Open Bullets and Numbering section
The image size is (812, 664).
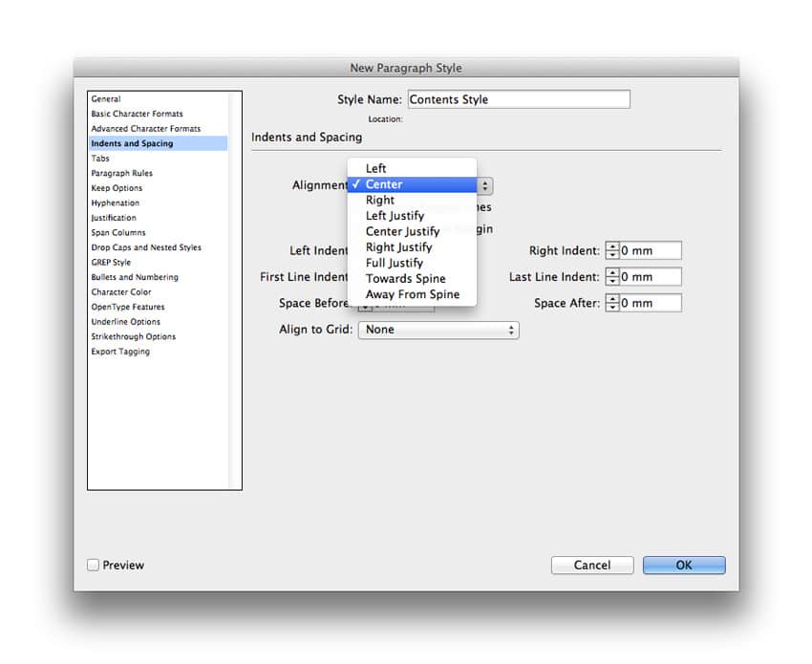click(135, 277)
